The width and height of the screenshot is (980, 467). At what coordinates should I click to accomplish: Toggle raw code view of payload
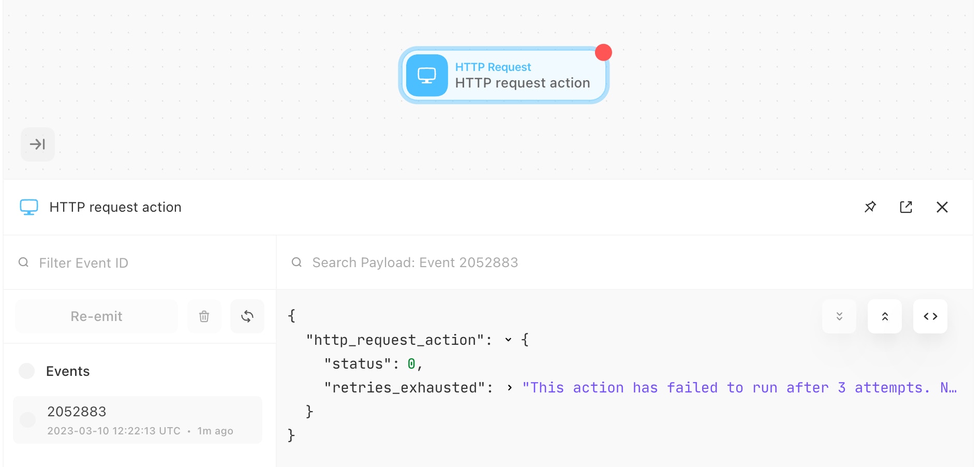[930, 316]
